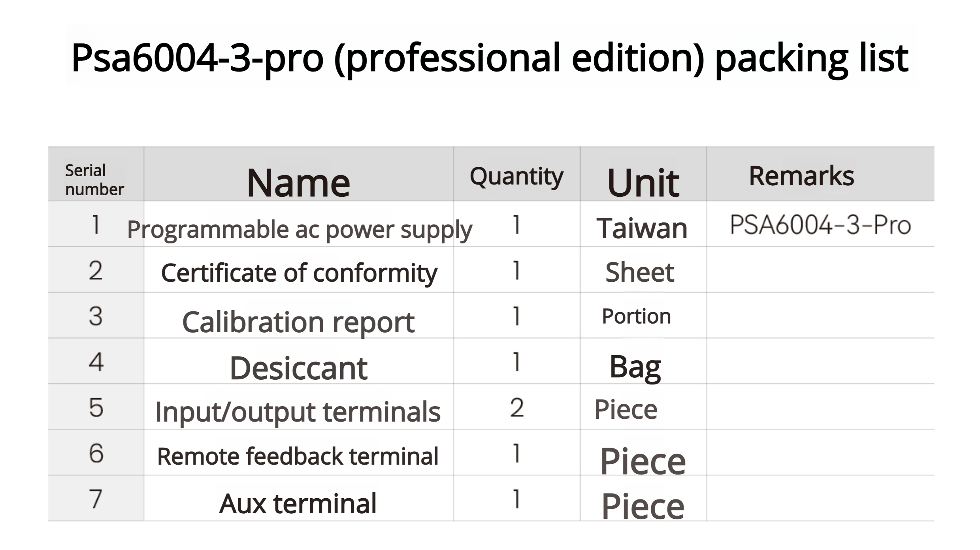Click the "Name" column header

pyautogui.click(x=298, y=183)
